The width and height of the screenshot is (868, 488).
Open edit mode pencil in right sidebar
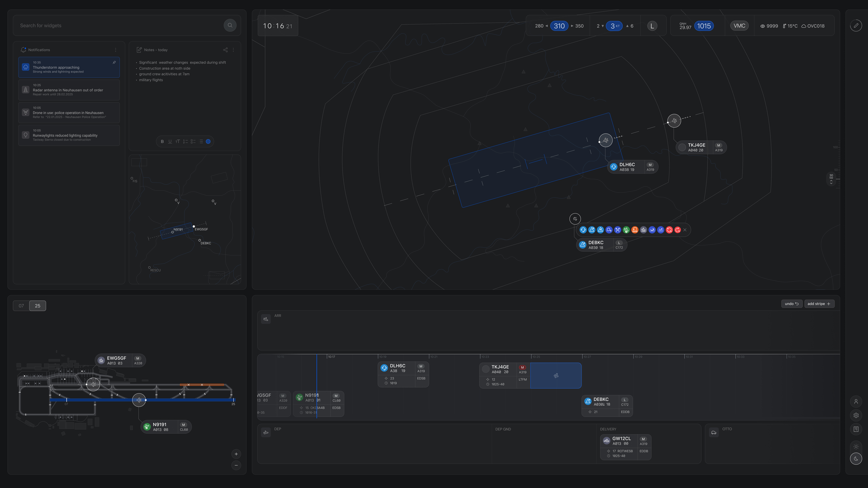pyautogui.click(x=856, y=26)
